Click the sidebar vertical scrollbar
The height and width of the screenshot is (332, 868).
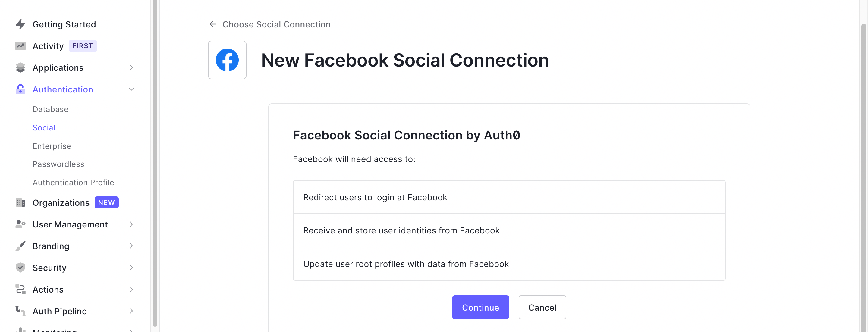(155, 161)
